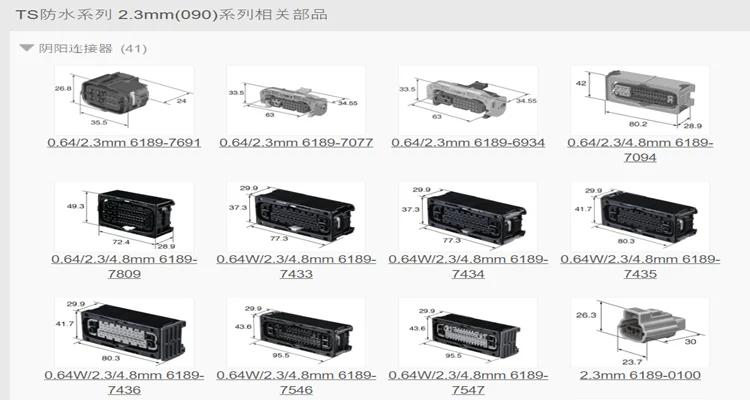The width and height of the screenshot is (750, 400).
Task: Open 6189-7547 connector product image
Action: tap(468, 333)
